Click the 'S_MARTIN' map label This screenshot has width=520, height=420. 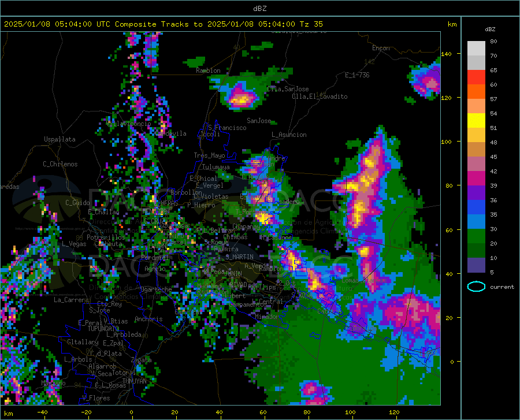click(x=239, y=257)
